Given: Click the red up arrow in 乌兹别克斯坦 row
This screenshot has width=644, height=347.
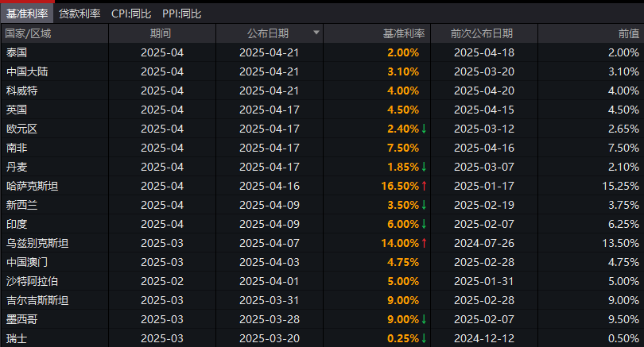Looking at the screenshot, I should click(x=425, y=243).
